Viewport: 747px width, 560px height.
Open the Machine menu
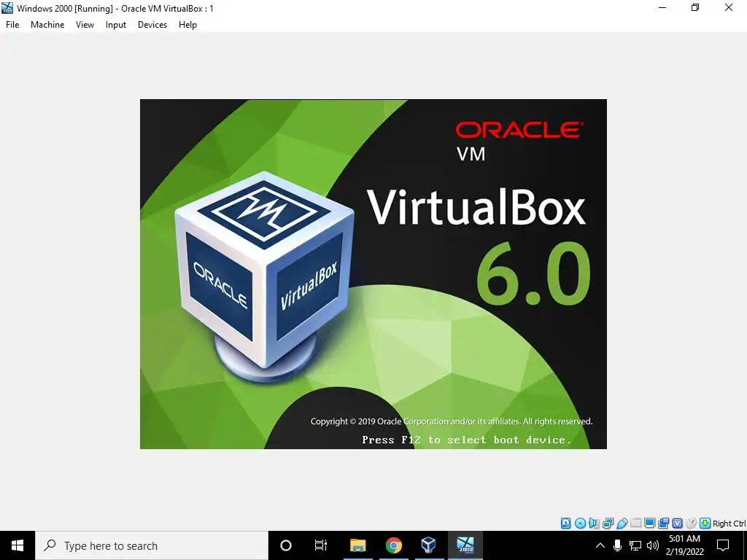point(47,25)
